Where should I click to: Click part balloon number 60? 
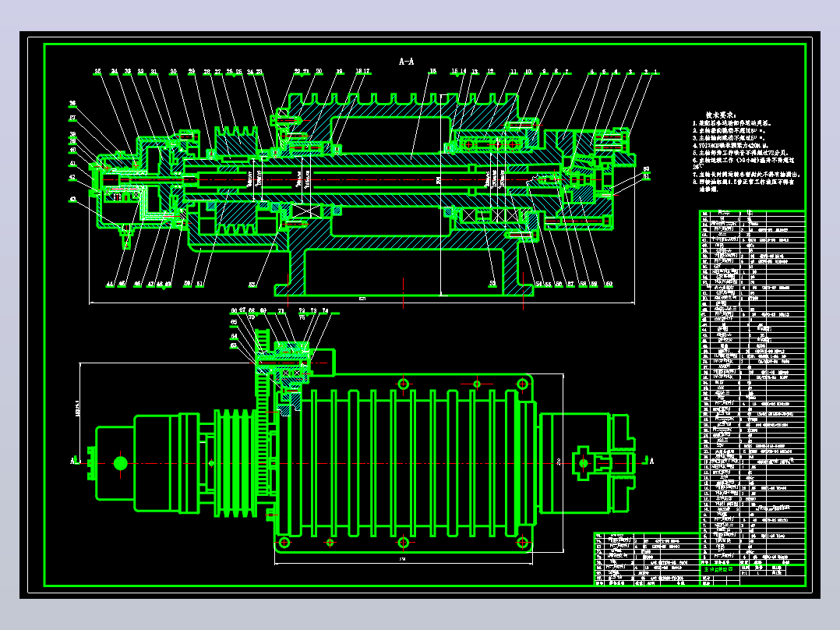click(x=609, y=284)
